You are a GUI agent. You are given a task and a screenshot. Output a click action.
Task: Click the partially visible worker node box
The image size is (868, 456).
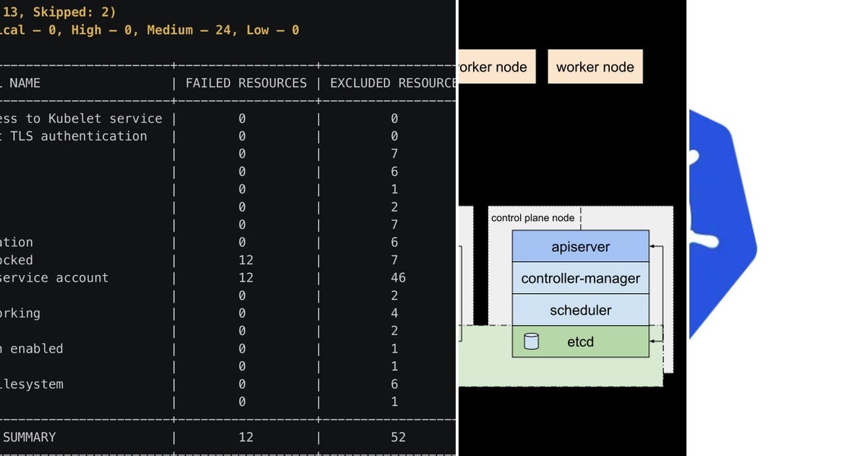495,66
